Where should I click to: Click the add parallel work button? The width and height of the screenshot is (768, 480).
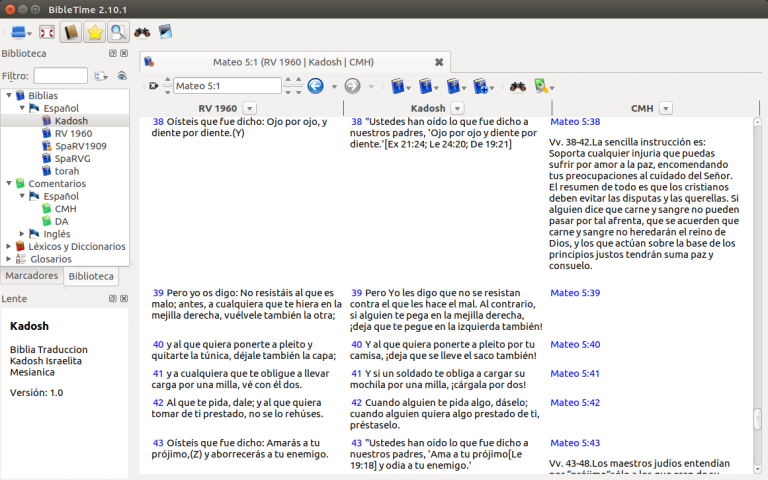pos(484,87)
